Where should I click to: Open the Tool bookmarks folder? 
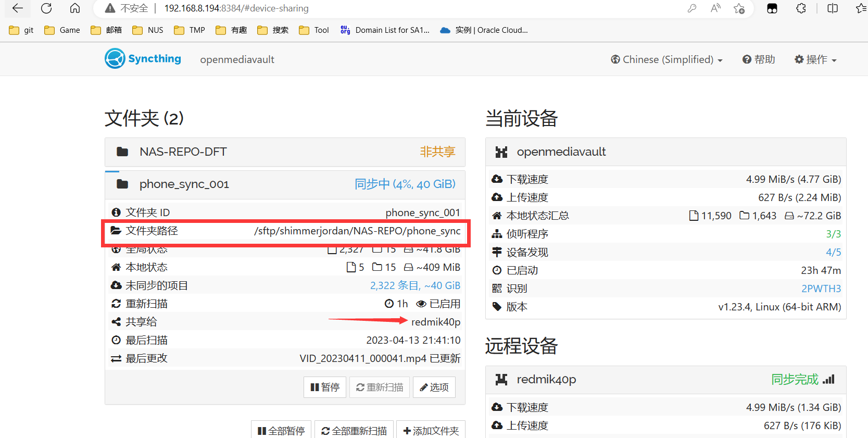[314, 30]
